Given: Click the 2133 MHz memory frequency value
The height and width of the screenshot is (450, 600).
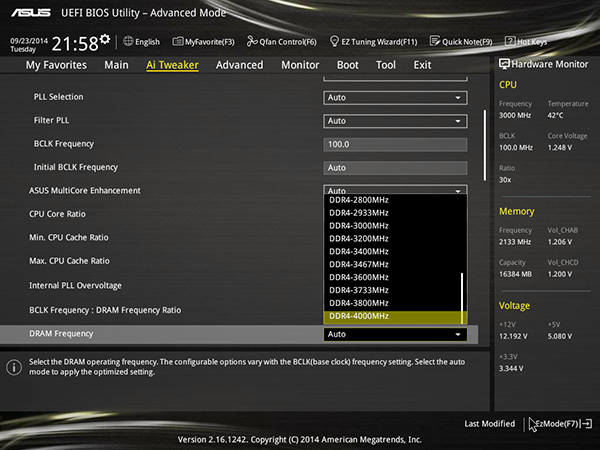Looking at the screenshot, I should pos(515,242).
